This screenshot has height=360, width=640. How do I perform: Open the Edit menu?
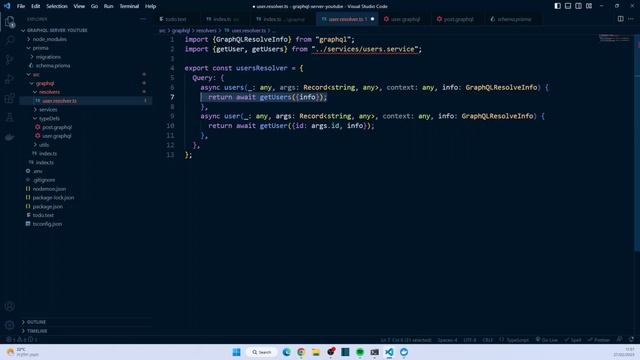point(36,6)
